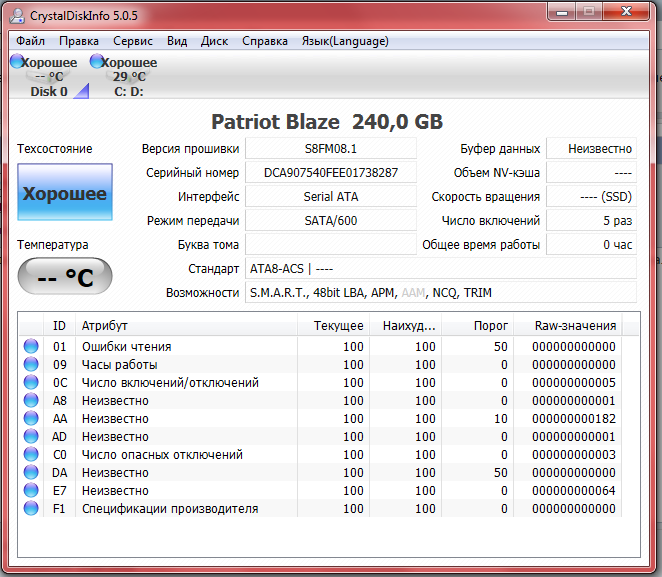Click the CrystalDiskInfo app icon in title bar
662x577 pixels.
click(17, 16)
